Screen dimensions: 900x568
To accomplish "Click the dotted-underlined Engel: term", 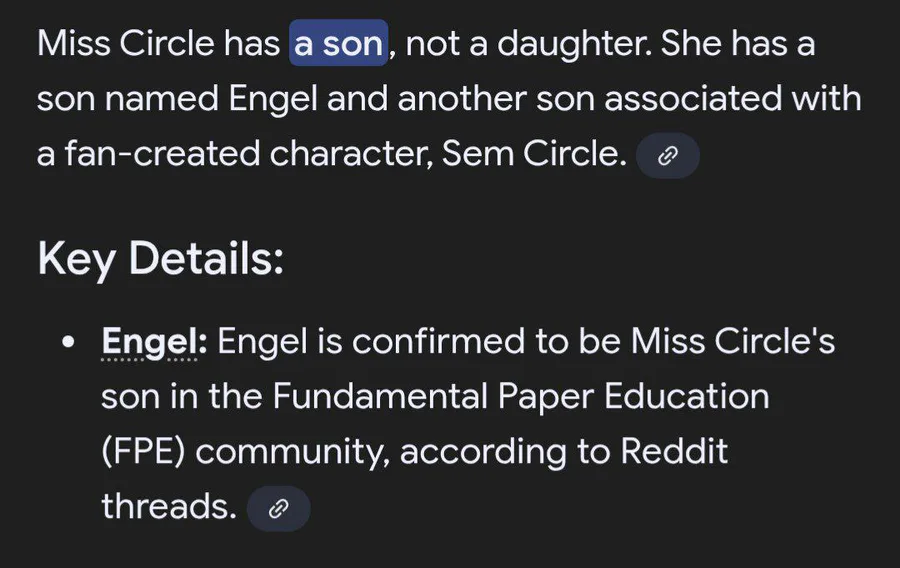I will click(154, 341).
